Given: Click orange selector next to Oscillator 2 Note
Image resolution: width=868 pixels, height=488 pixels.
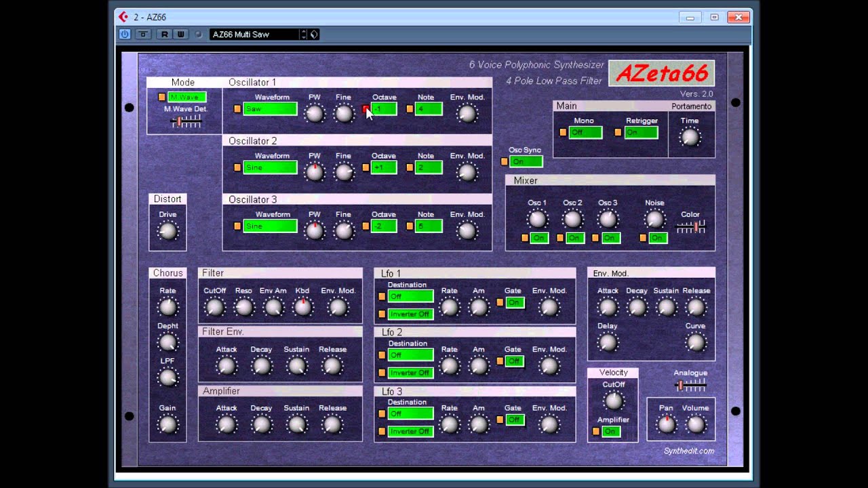Looking at the screenshot, I should tap(410, 167).
